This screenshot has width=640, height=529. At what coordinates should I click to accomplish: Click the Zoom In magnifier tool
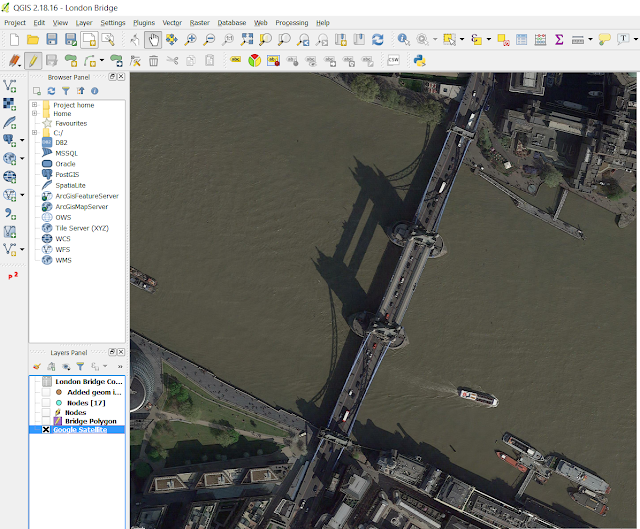190,40
